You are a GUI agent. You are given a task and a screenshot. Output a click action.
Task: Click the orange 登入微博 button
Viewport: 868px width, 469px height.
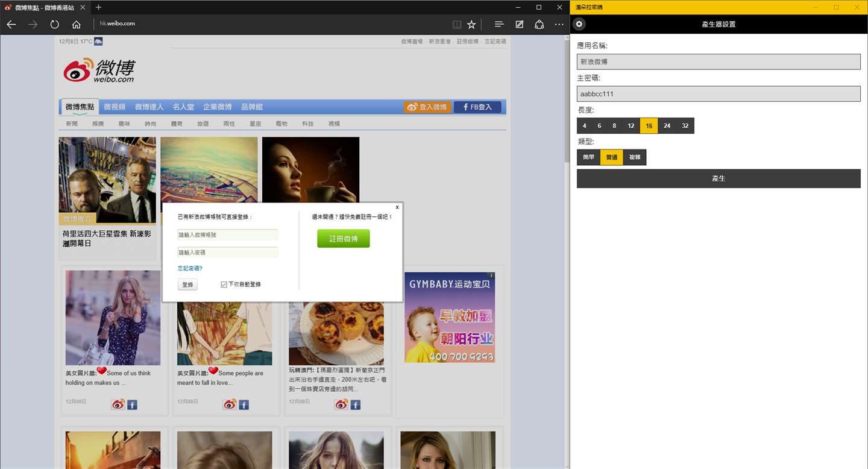[x=427, y=107]
